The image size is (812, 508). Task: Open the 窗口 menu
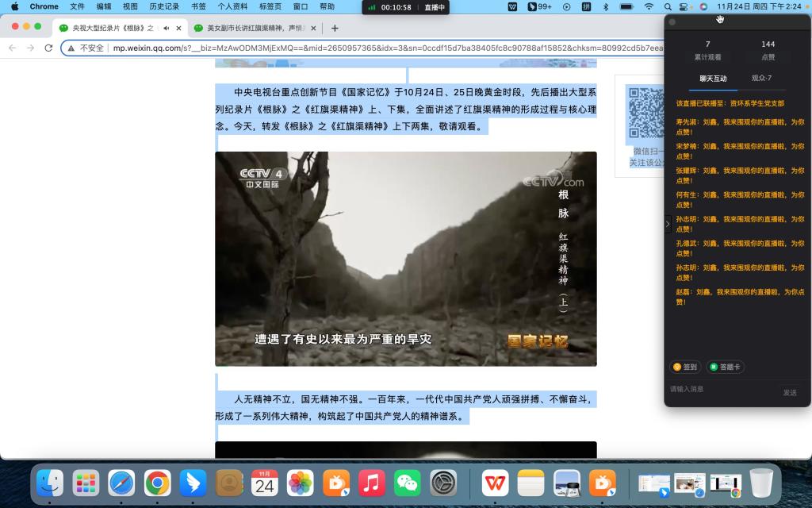301,6
